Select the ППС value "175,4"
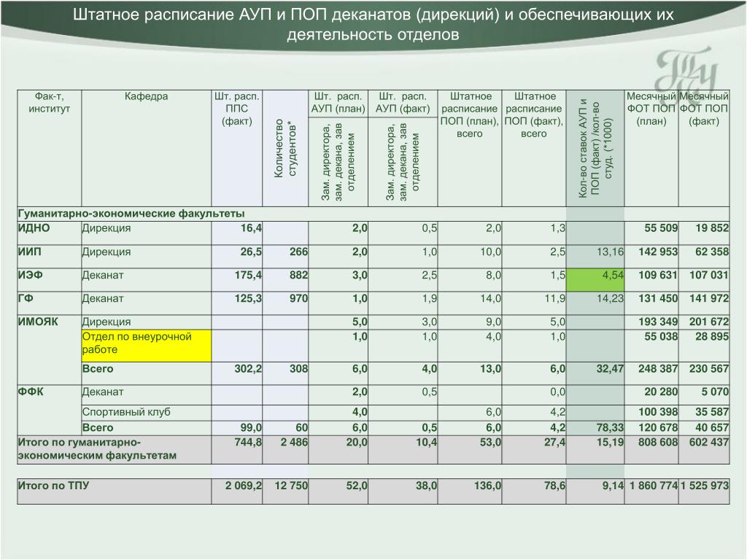Screen dimensions: 747x560 pyautogui.click(x=248, y=275)
